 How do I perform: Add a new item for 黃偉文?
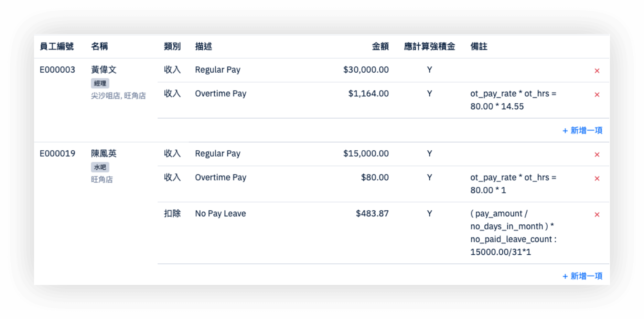coord(582,130)
